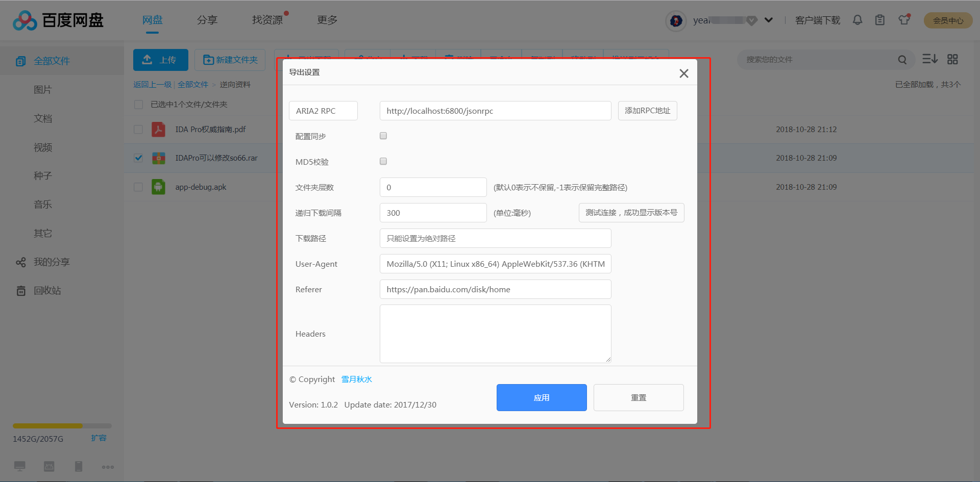Toggle the 配置同步 checkbox
Viewport: 980px width, 482px height.
click(x=383, y=136)
